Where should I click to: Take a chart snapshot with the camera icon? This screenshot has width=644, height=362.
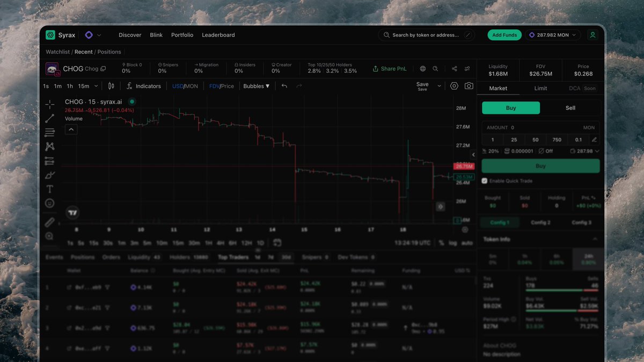click(468, 86)
